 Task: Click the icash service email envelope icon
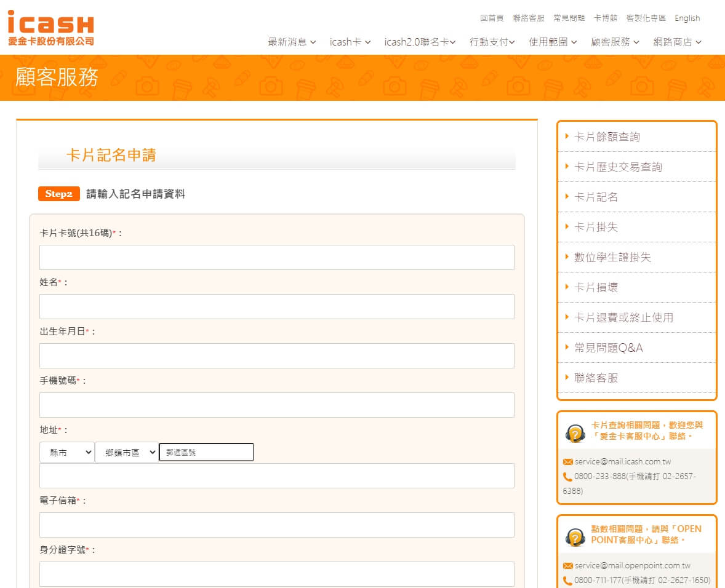pos(567,461)
